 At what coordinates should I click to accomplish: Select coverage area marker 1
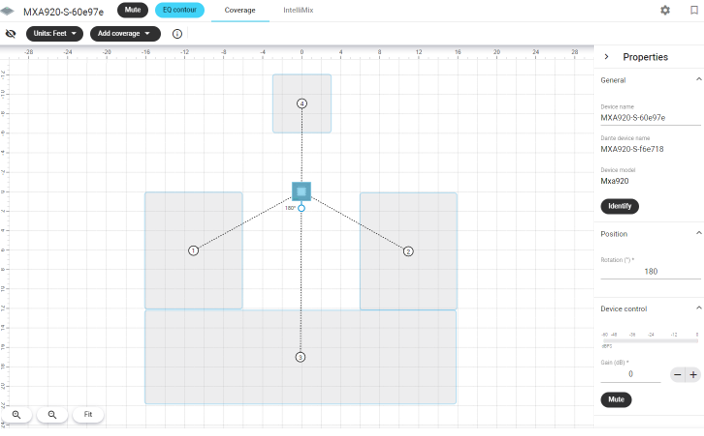click(x=193, y=251)
